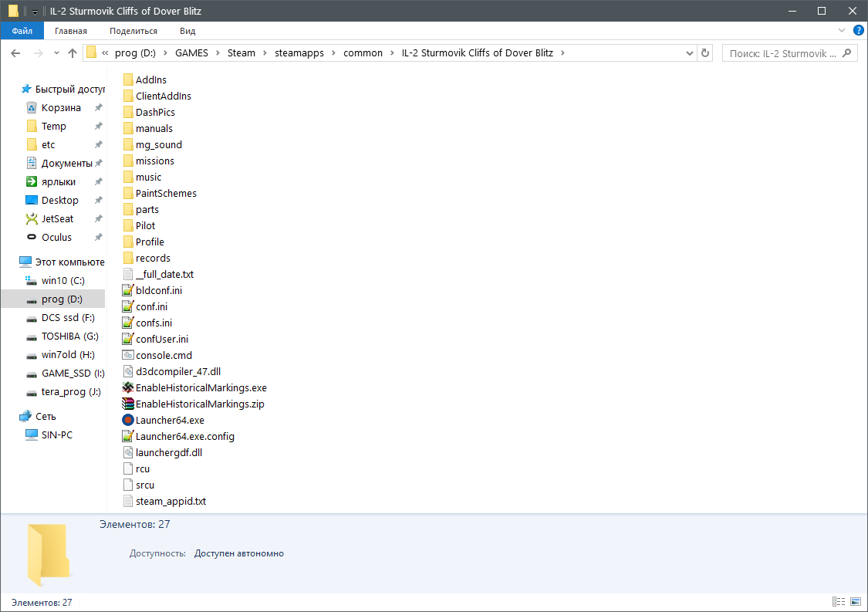
Task: Select the PaintSchemes folder icon
Action: click(x=128, y=193)
